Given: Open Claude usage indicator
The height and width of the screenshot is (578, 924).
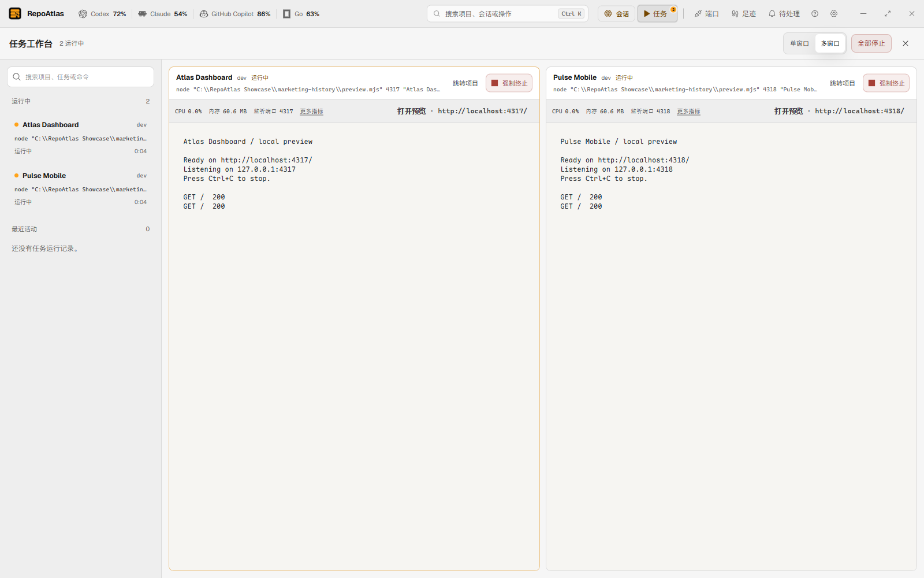Looking at the screenshot, I should tap(162, 14).
